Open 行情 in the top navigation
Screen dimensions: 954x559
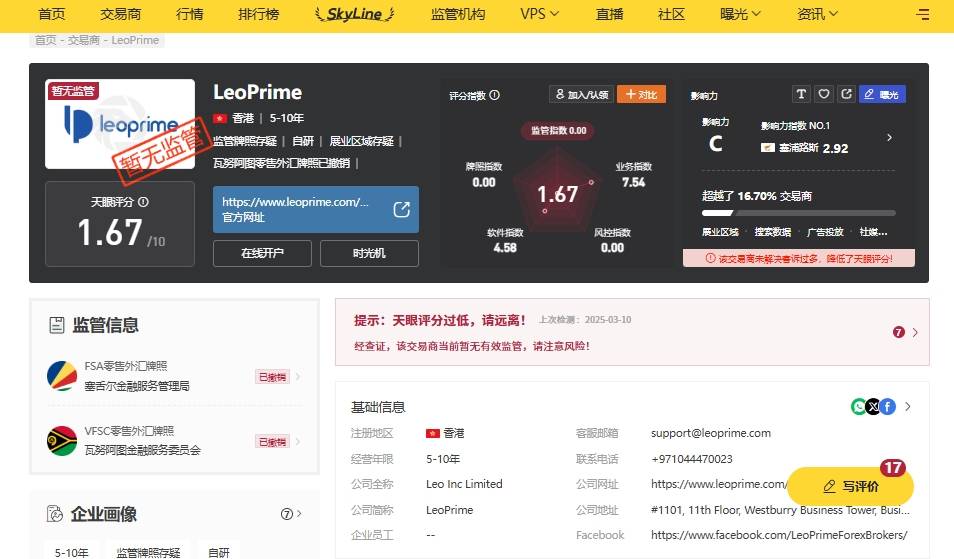click(x=189, y=13)
